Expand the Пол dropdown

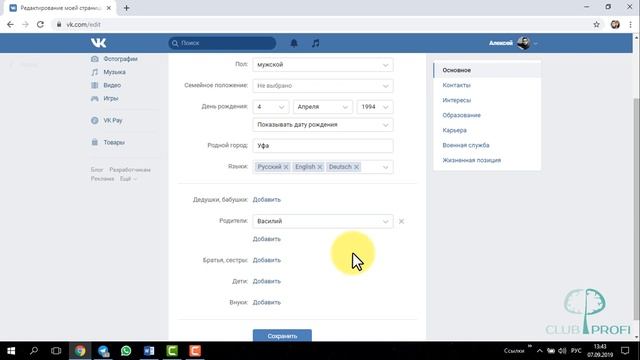click(323, 65)
